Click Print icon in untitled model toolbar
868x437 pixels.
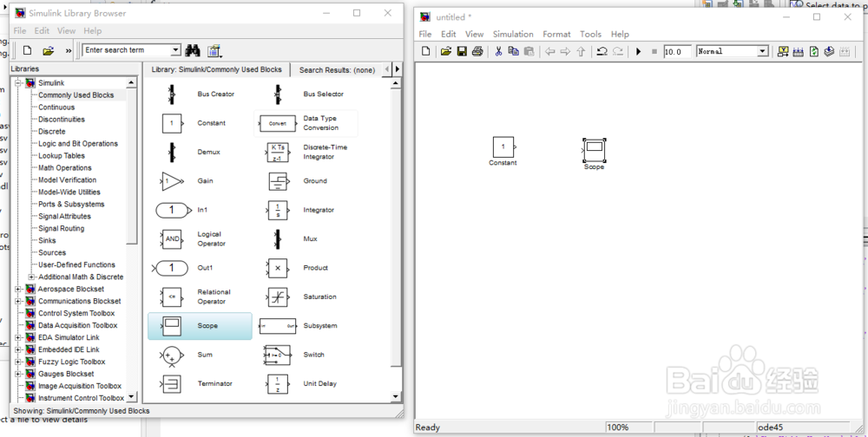(x=477, y=51)
